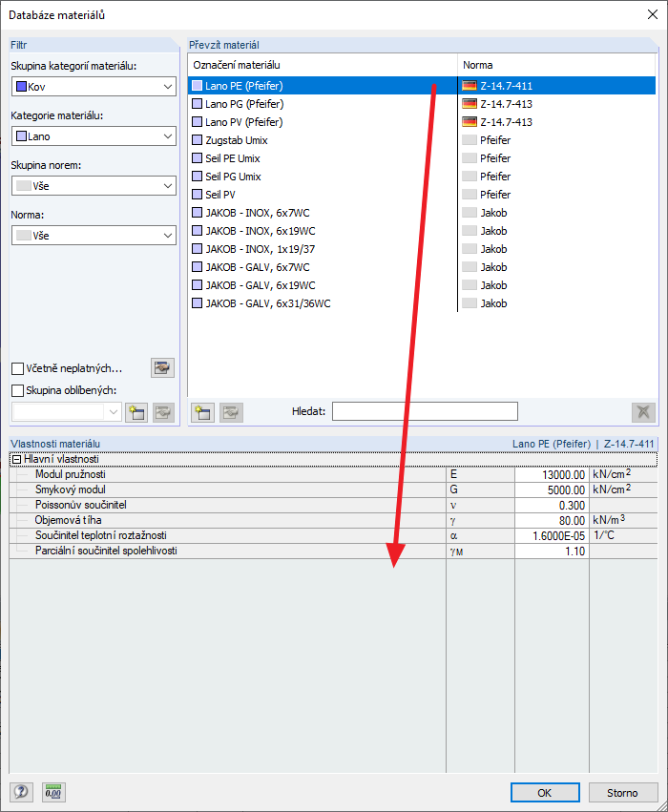The width and height of the screenshot is (668, 812).
Task: Click Modul pružnosti value 13000.00
Action: [x=552, y=475]
